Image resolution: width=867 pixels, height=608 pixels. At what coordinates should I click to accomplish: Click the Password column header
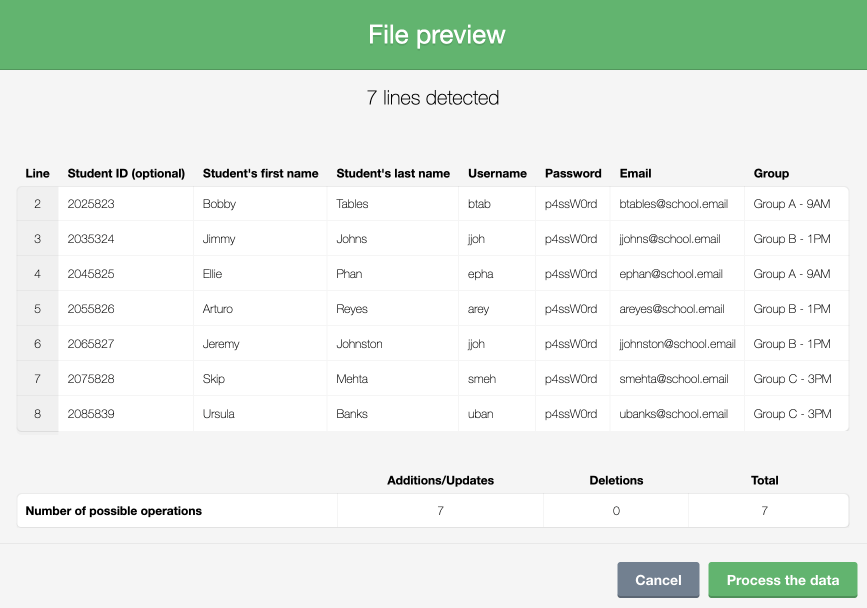[x=572, y=173]
